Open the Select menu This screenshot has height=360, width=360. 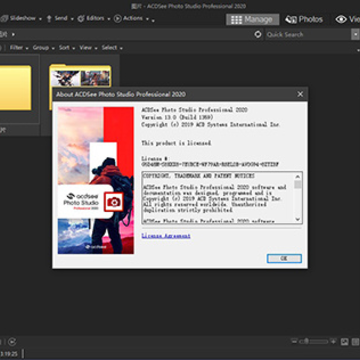click(x=112, y=48)
